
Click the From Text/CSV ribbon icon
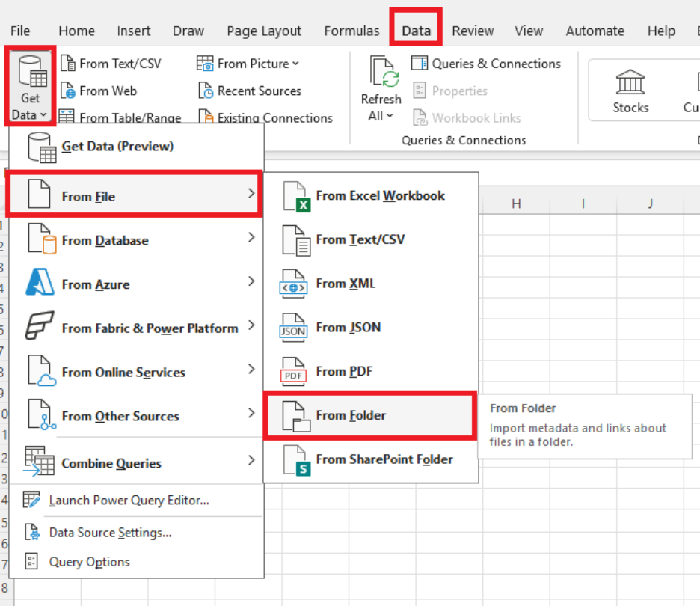[x=67, y=64]
